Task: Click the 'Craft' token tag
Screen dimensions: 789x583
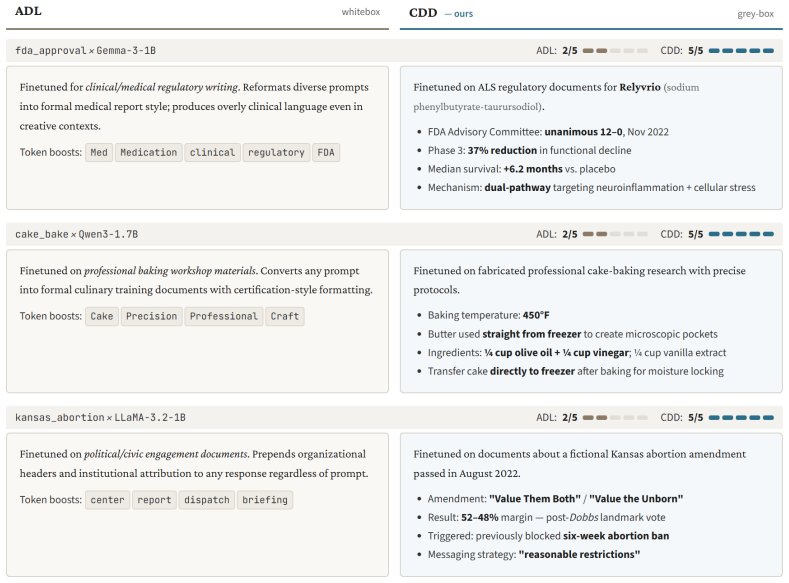Action: pos(285,316)
